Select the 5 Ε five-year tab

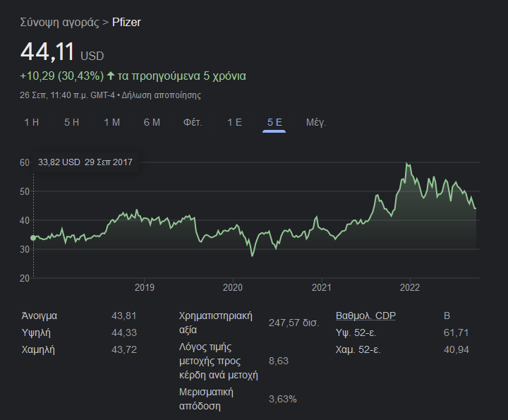pos(274,122)
